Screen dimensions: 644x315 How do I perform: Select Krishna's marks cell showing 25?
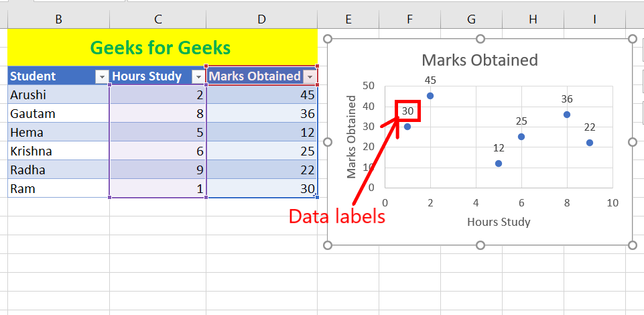tap(262, 151)
